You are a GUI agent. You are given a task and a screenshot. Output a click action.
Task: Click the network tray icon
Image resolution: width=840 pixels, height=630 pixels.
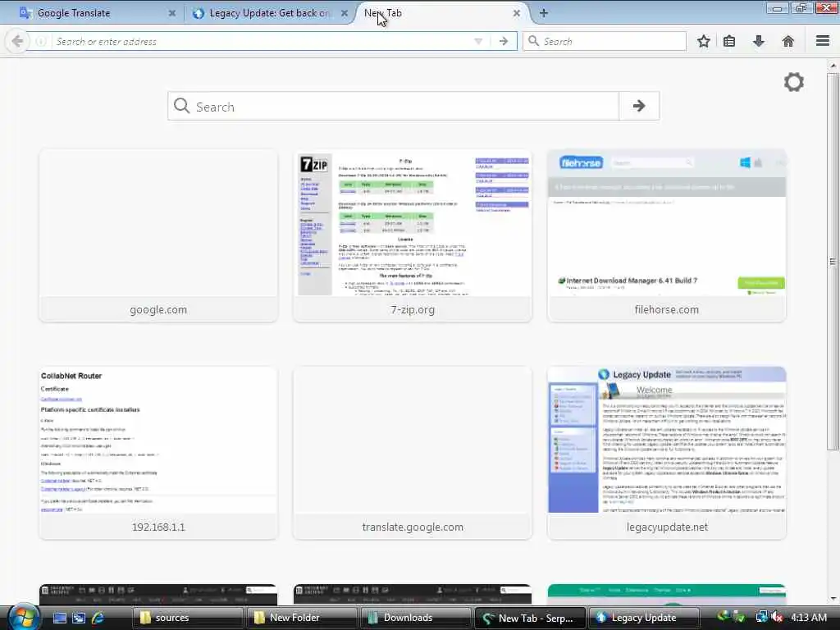point(761,618)
